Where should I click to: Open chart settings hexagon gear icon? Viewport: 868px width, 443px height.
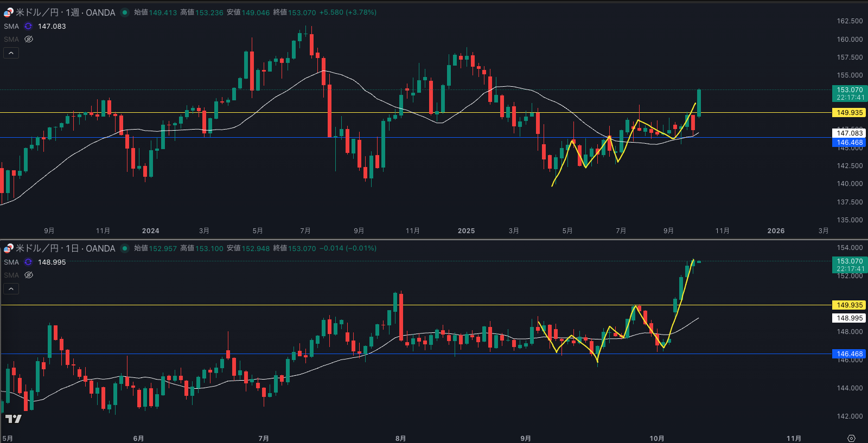pyautogui.click(x=851, y=438)
